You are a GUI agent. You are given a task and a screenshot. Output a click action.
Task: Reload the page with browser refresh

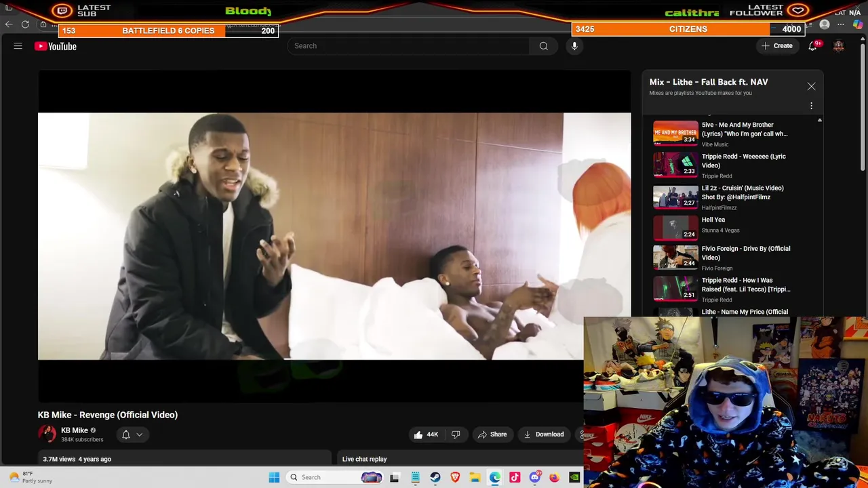[x=25, y=24]
